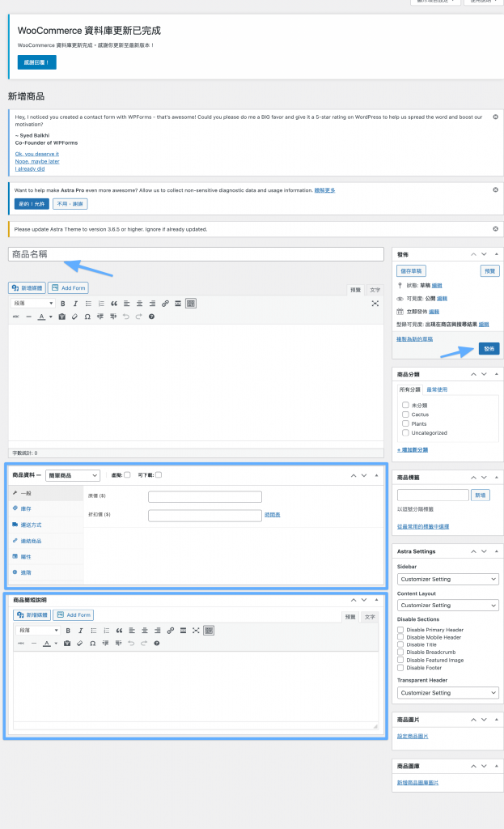The width and height of the screenshot is (504, 829).
Task: Enable Disable Breadcrumb checkbox
Action: [x=400, y=652]
